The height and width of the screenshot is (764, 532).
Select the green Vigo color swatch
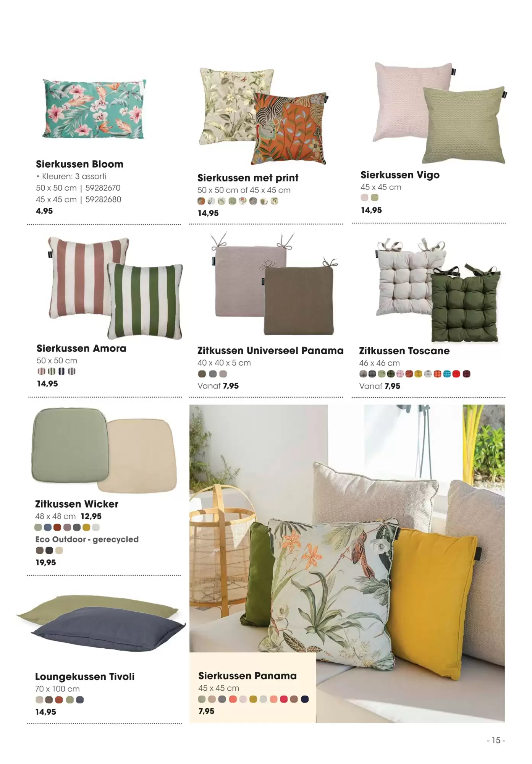tap(375, 197)
